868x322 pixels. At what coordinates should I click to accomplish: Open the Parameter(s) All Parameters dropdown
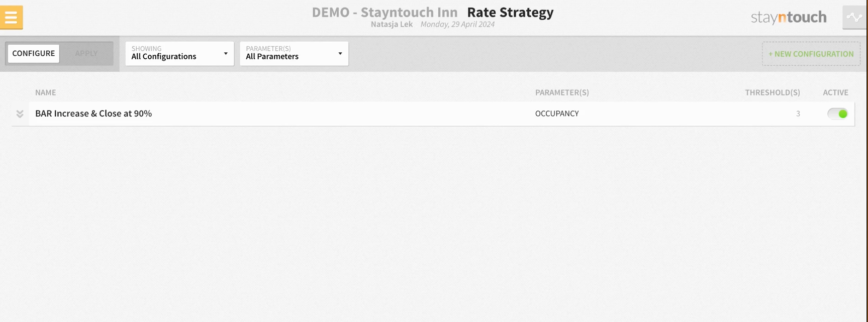click(294, 53)
